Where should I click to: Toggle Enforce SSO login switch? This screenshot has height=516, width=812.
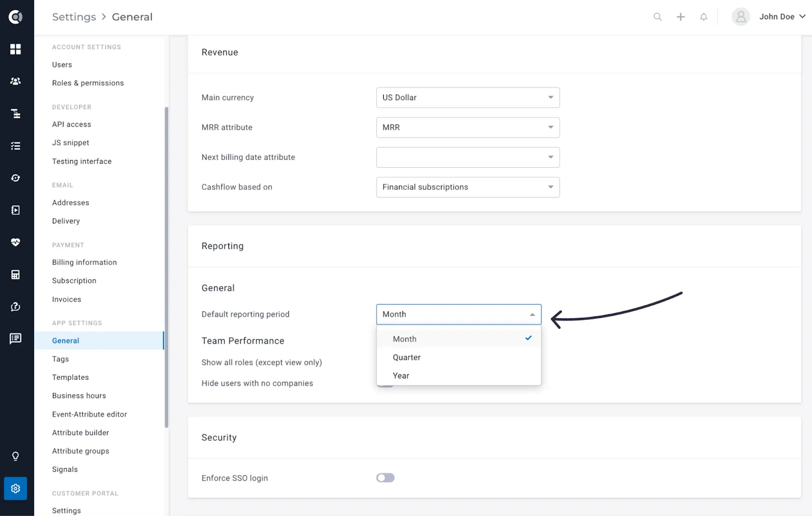385,478
